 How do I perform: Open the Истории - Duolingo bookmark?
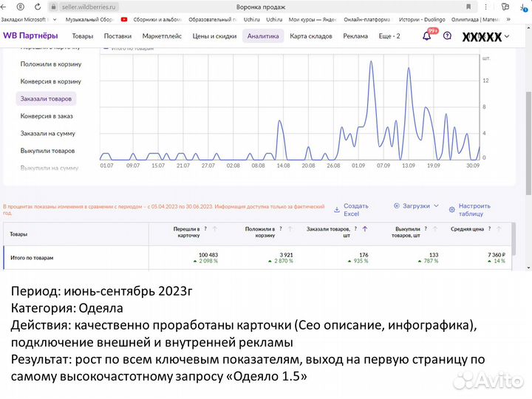[x=422, y=20]
